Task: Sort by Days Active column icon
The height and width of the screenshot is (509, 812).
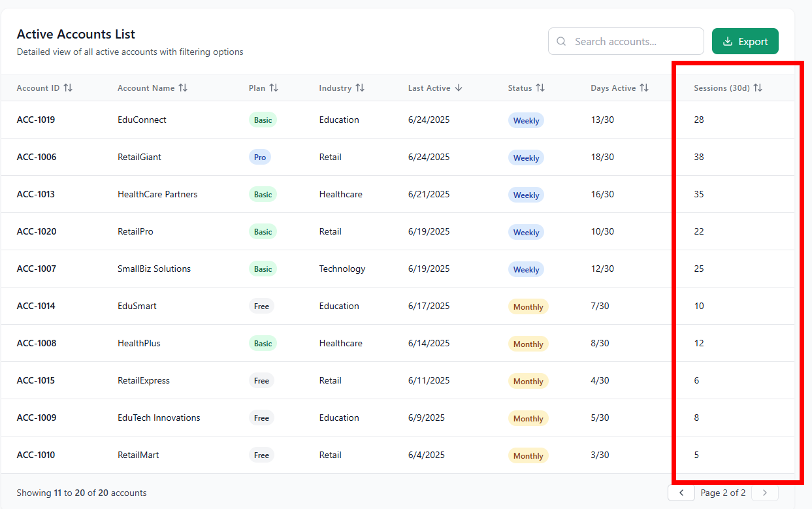Action: (x=644, y=88)
